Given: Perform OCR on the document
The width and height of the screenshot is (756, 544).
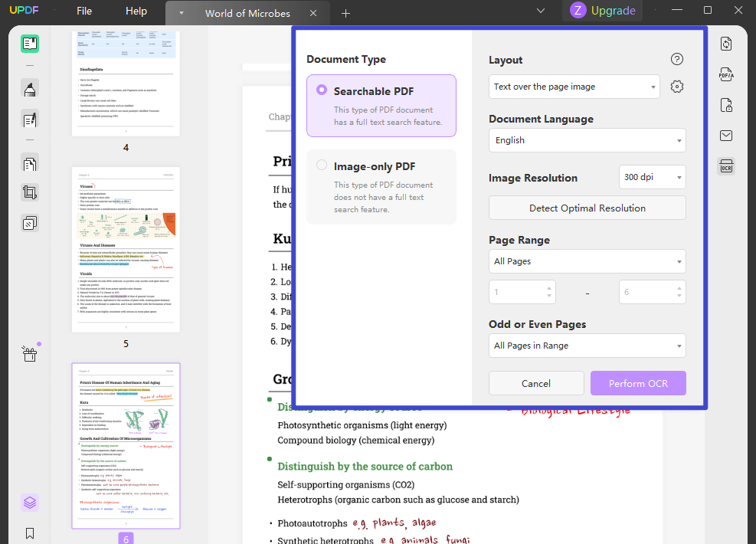Looking at the screenshot, I should (x=638, y=383).
